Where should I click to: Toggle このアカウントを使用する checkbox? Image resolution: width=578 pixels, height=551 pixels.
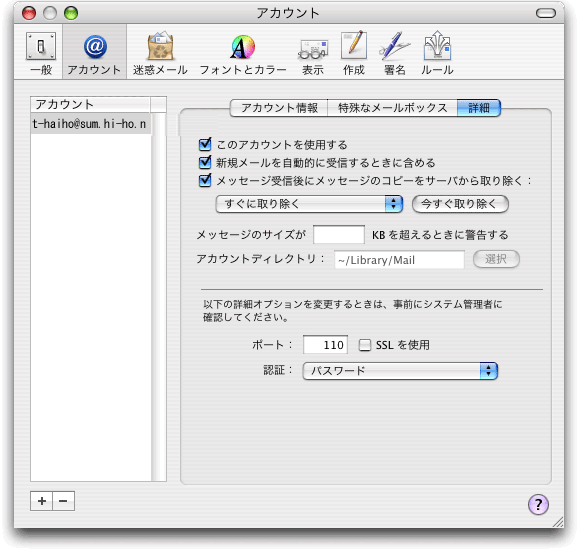coord(205,144)
